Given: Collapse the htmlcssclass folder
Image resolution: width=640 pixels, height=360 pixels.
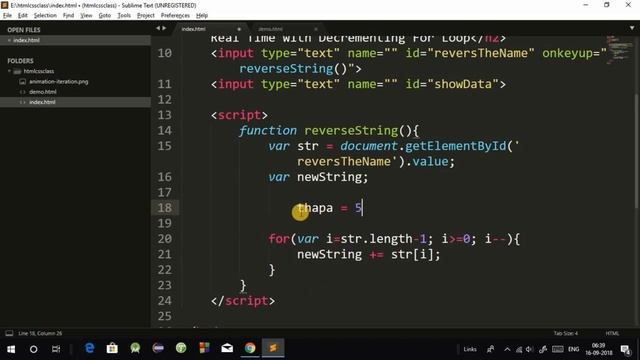Looking at the screenshot, I should coord(9,71).
